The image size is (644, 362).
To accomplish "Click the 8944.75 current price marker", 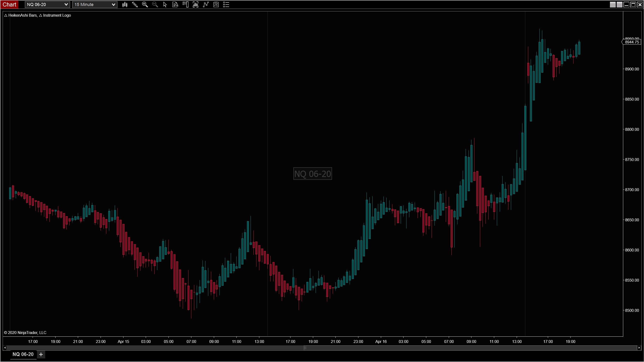I will pyautogui.click(x=631, y=42).
